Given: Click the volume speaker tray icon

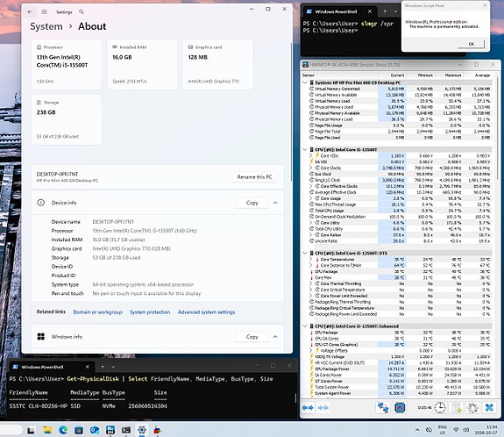Looking at the screenshot, I should pos(465,430).
